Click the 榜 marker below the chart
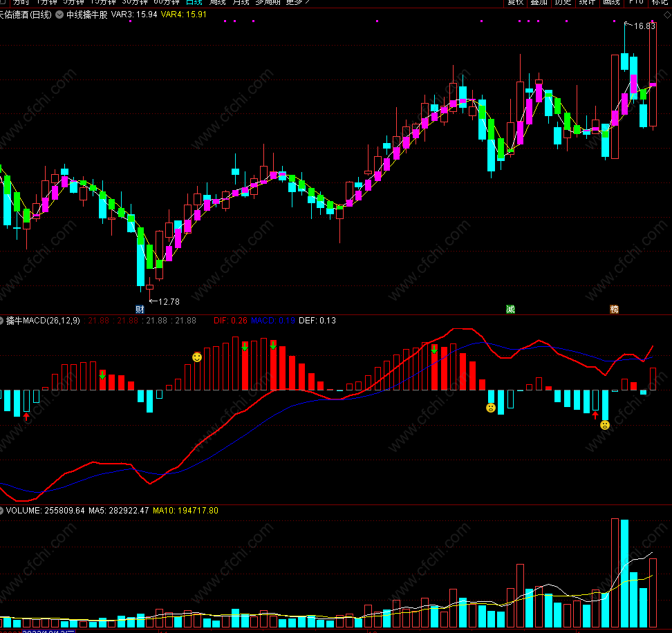The height and width of the screenshot is (633, 672). click(x=614, y=309)
